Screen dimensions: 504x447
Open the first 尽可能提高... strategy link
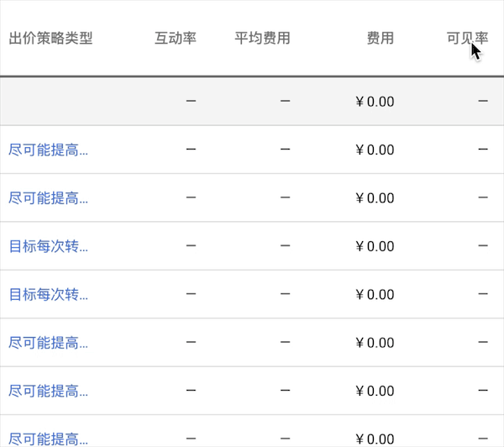pyautogui.click(x=49, y=150)
